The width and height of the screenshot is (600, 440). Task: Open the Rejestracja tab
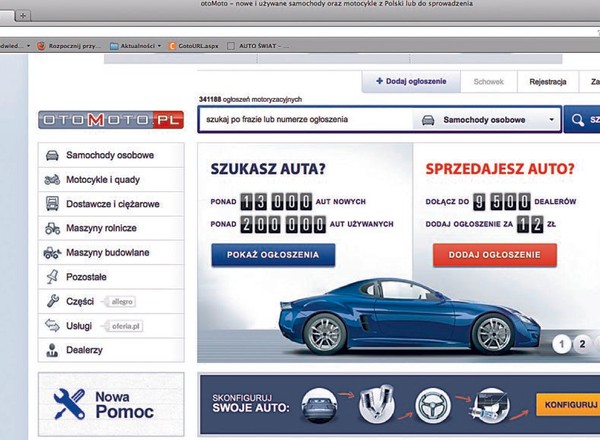[x=548, y=81]
